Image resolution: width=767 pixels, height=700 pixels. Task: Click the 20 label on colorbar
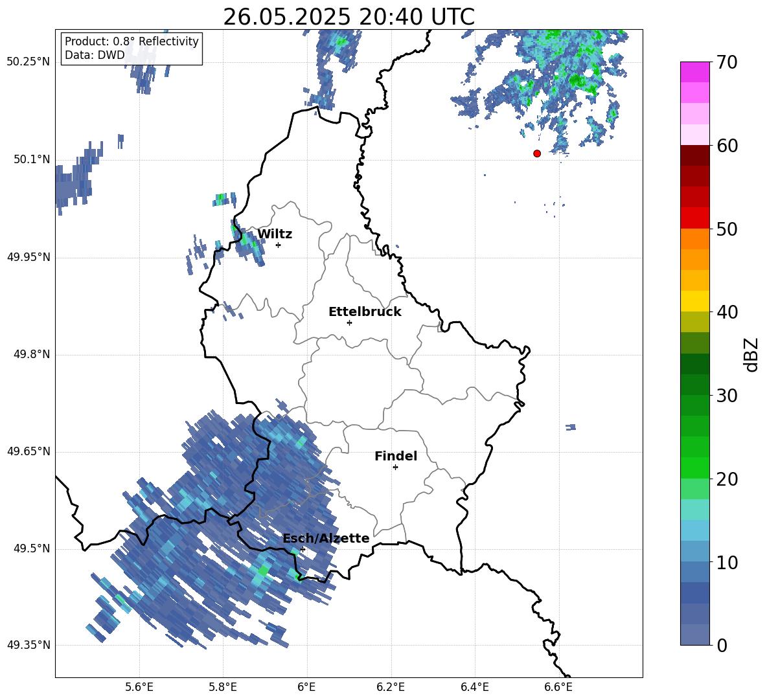coord(727,479)
